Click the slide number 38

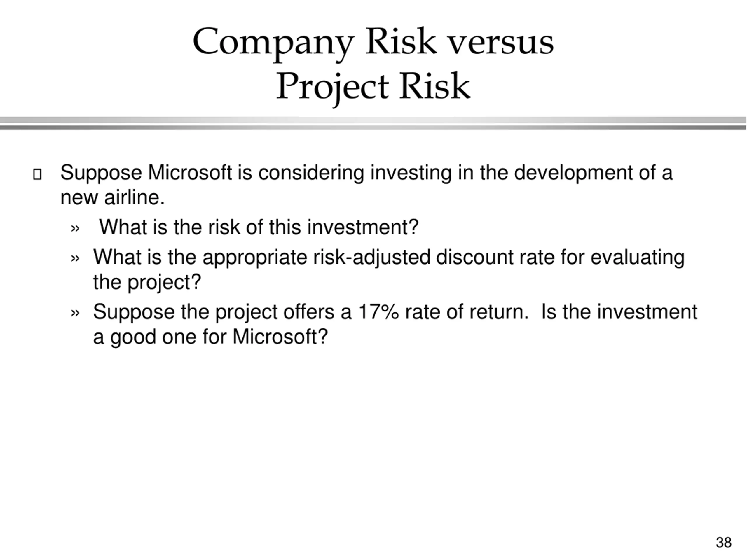[724, 542]
